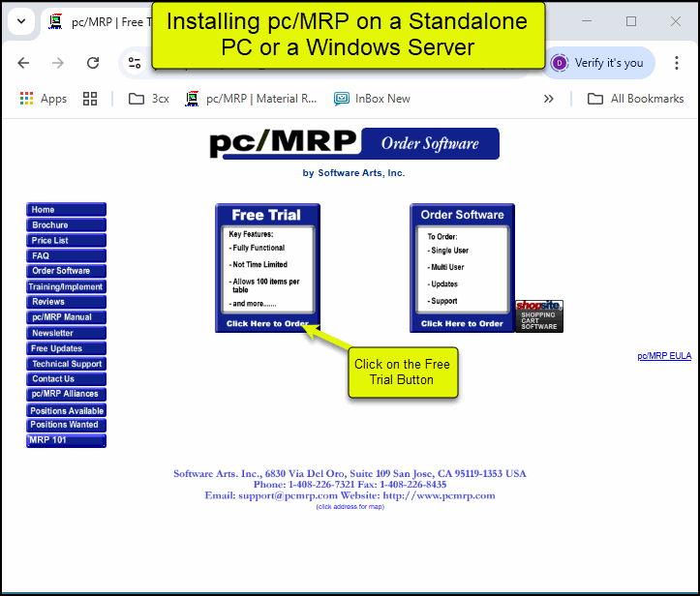Click the Contact Us nav button
This screenshot has width=700, height=596.
click(x=66, y=378)
